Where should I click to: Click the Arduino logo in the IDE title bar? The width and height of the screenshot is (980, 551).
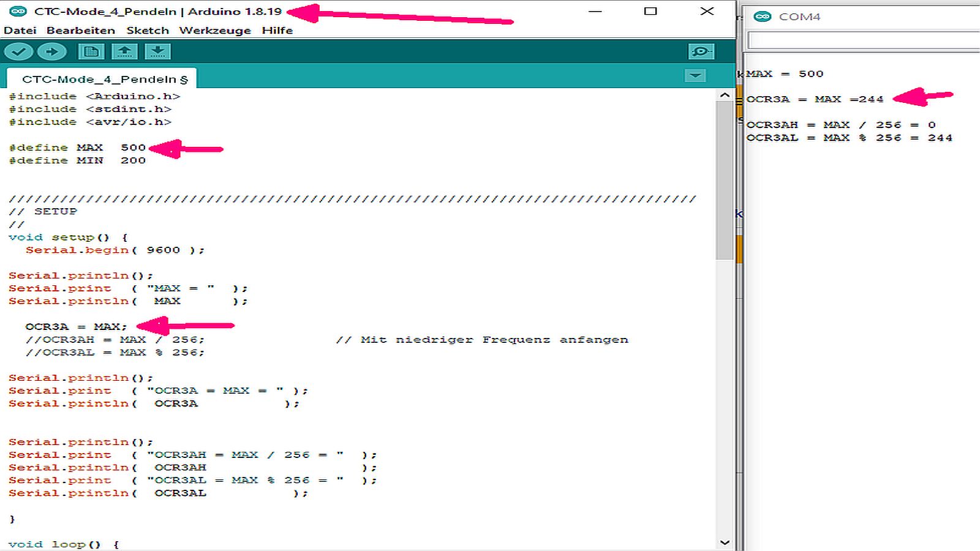(x=18, y=11)
